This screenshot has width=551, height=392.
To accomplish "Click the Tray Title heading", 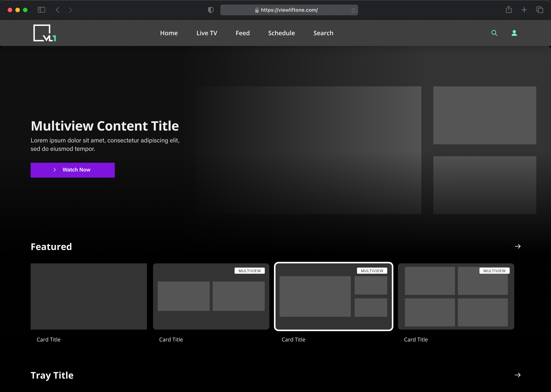I will pyautogui.click(x=52, y=376).
